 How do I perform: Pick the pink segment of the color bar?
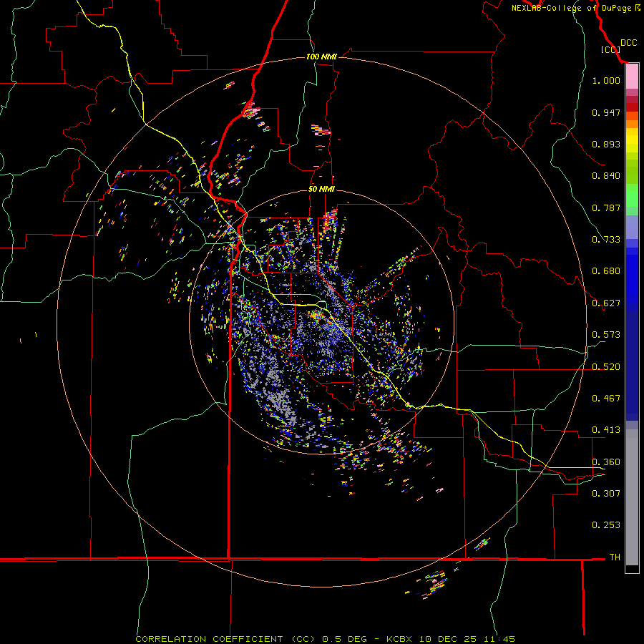click(632, 77)
